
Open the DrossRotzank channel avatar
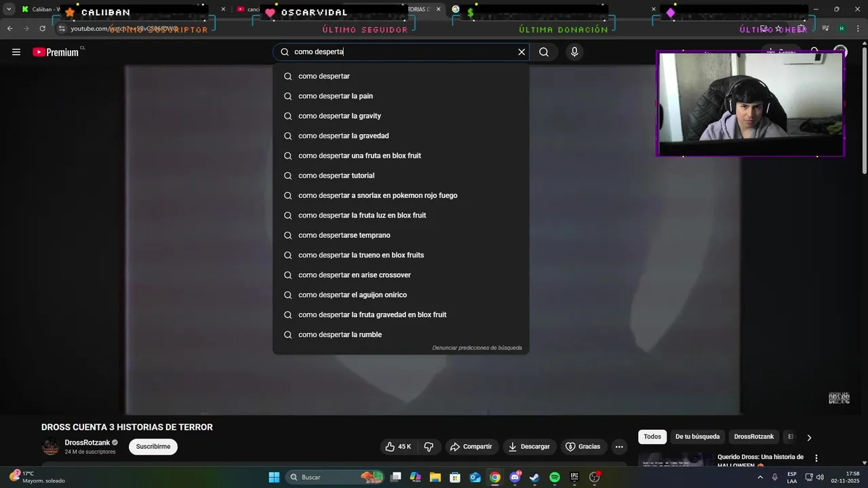pos(51,447)
